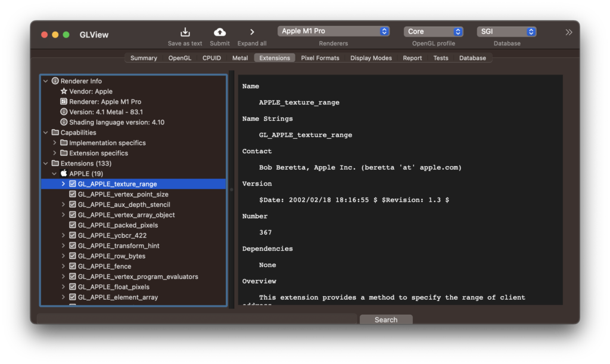Select the GL_APPLE_vertex_point_size row label
Screen dimensions: 610x364
pyautogui.click(x=123, y=194)
